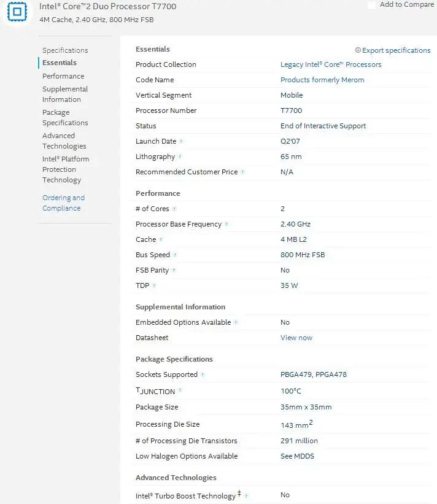Viewport: 437px width, 504px height.
Task: Click the 100°C TJUNCTION value
Action: click(x=291, y=391)
